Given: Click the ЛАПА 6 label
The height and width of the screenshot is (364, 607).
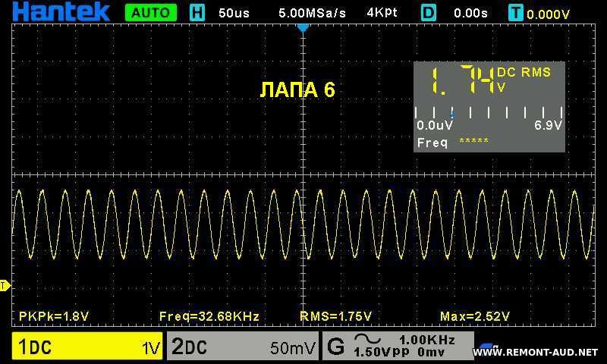Looking at the screenshot, I should tap(297, 90).
